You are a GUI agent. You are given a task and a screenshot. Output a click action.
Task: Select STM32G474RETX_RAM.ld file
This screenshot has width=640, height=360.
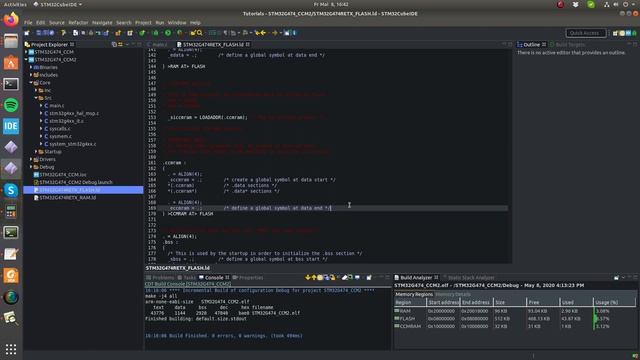click(x=67, y=198)
